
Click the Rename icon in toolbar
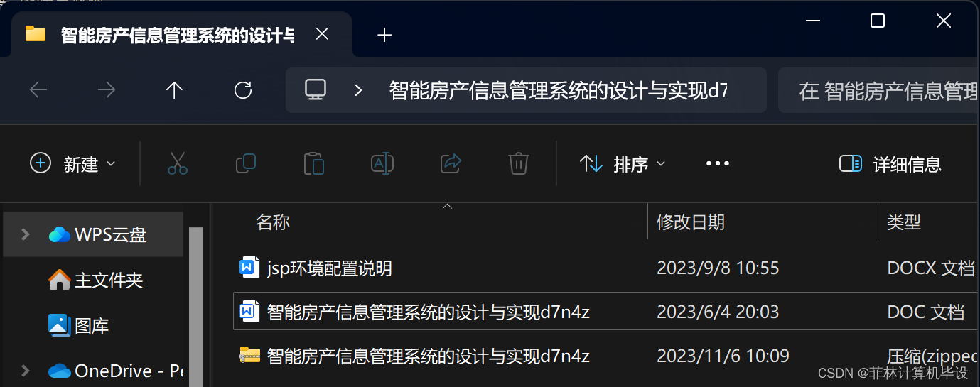point(382,163)
